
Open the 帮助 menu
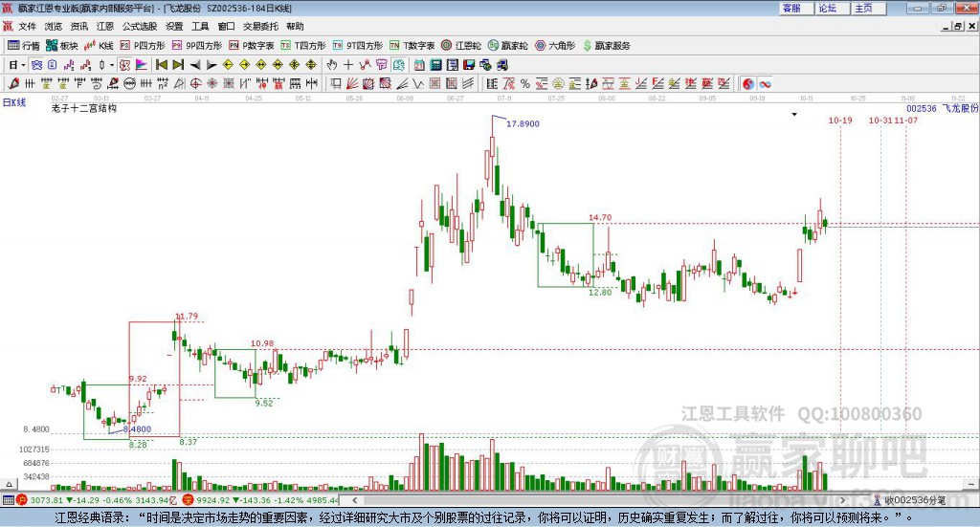(295, 26)
